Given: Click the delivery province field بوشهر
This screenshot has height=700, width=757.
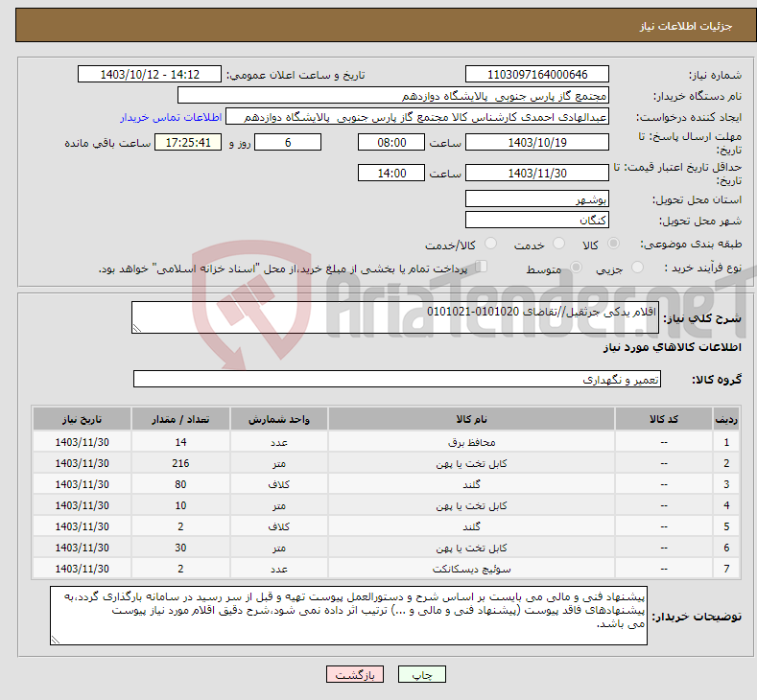Looking at the screenshot, I should click(537, 198).
